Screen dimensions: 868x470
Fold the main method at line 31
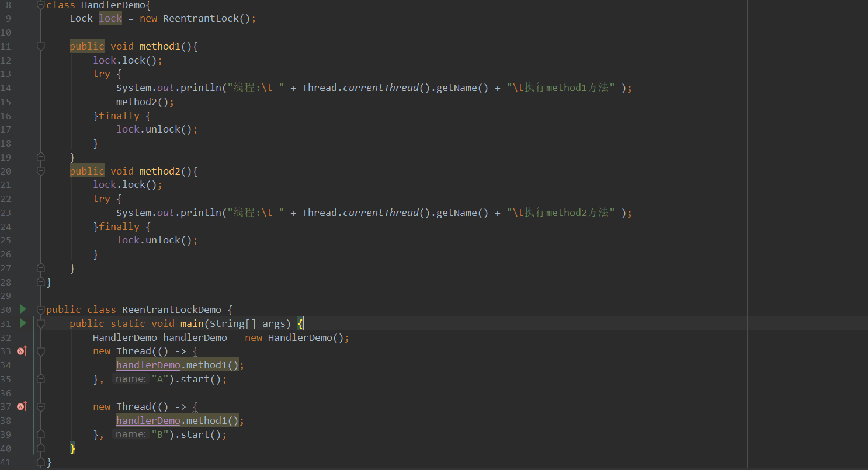(40, 323)
